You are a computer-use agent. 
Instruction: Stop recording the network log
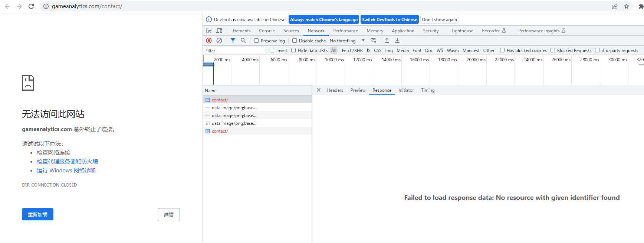pos(209,40)
